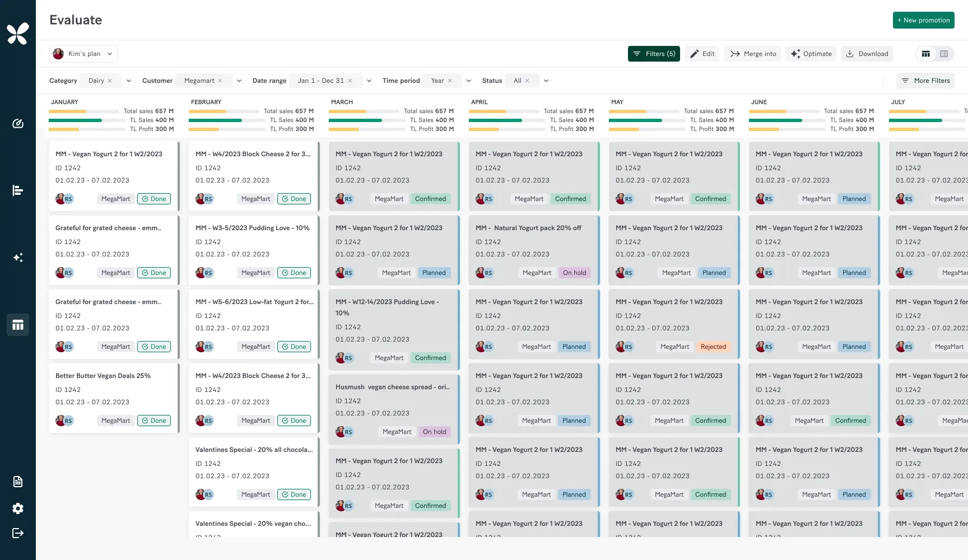This screenshot has height=560, width=968.
Task: Remove the Dairy category filter chip
Action: pos(110,81)
